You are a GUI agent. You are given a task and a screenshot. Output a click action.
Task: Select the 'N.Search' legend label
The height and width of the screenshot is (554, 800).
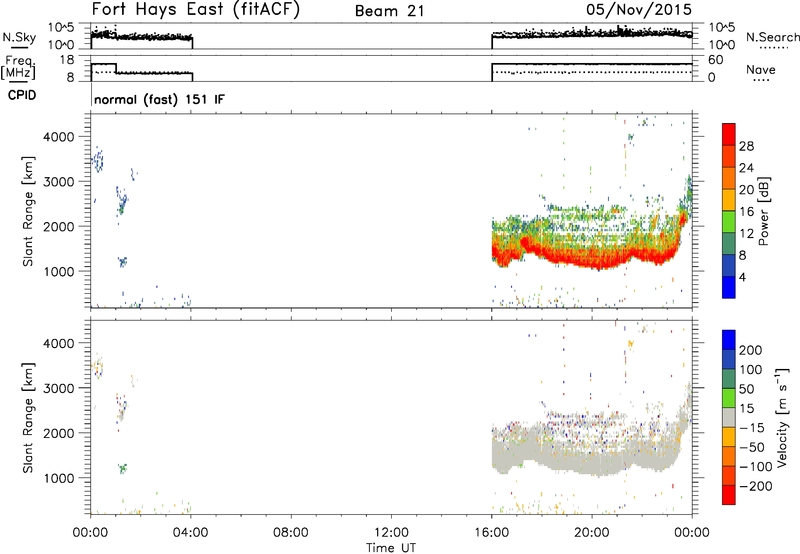coord(773,37)
